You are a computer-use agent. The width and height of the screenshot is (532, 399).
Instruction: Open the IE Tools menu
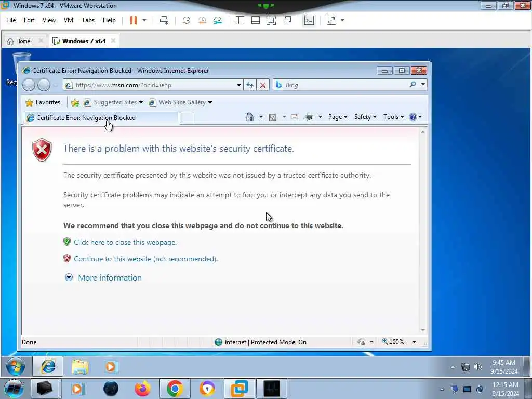[394, 117]
